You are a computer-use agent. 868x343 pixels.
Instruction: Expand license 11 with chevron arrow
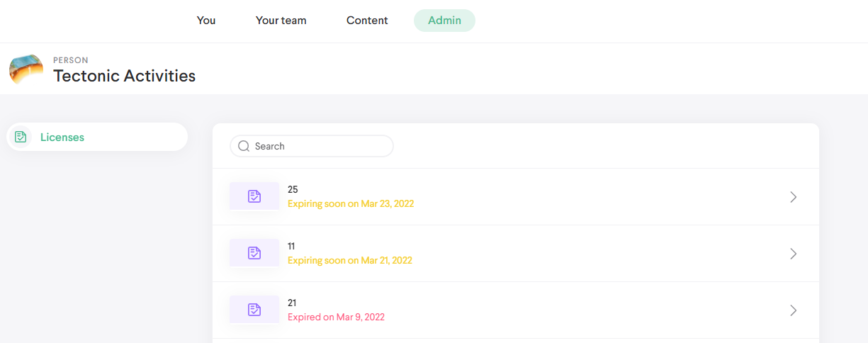coord(793,254)
